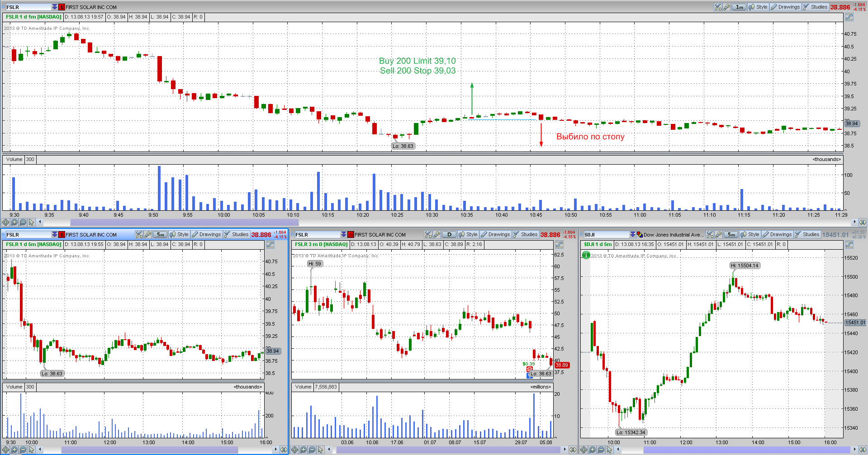Open wrench settings in FSLR daily chart toolbar

tap(437, 234)
